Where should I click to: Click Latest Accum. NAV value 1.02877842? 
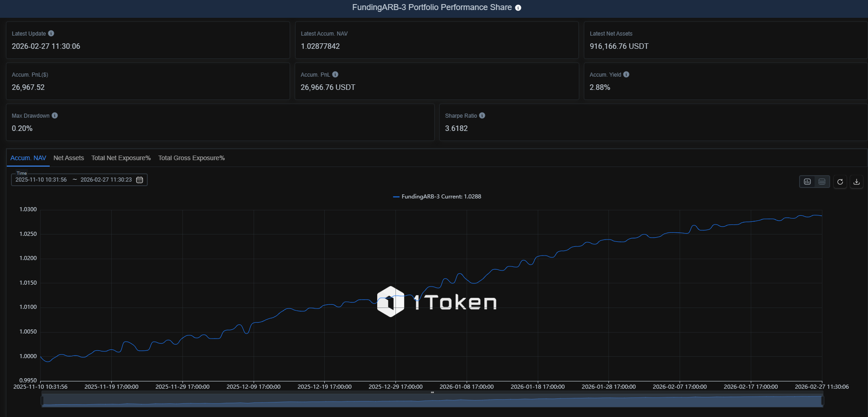coord(320,46)
